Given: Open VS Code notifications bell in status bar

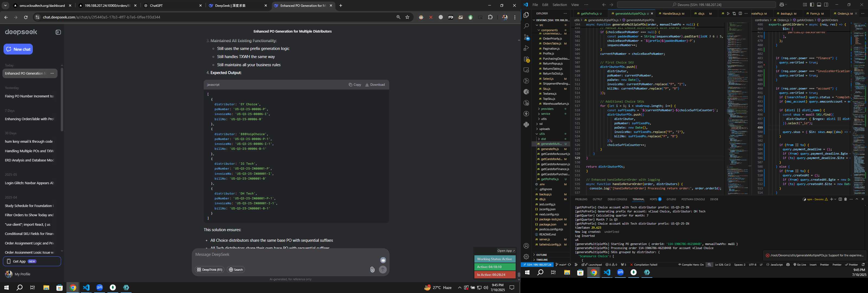Looking at the screenshot, I should [863, 265].
